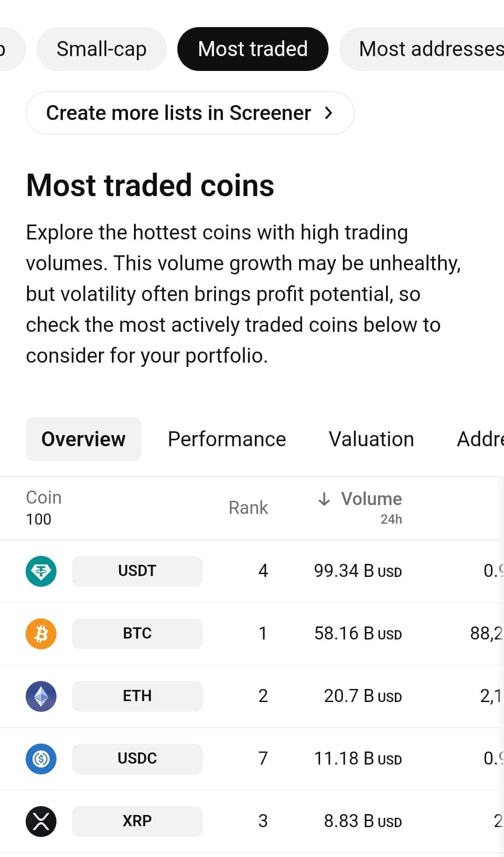Click the black XRP logo icon
This screenshot has width=504, height=857.
pos(41,821)
